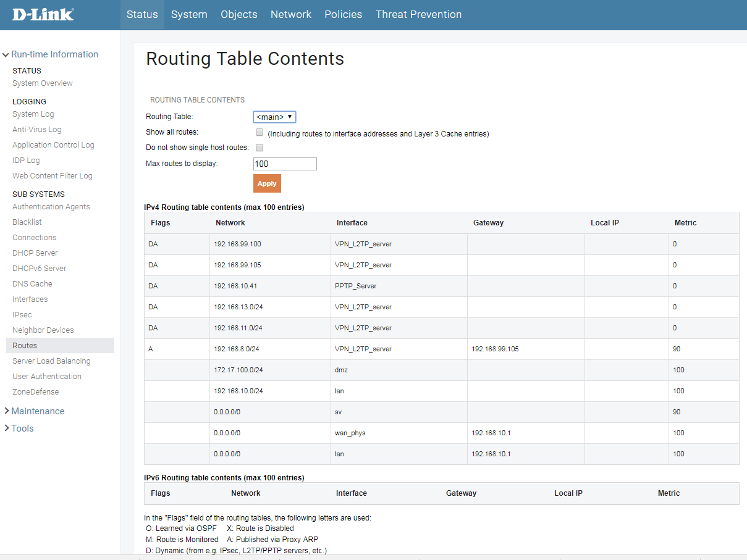Expand the Tools section

(x=22, y=428)
